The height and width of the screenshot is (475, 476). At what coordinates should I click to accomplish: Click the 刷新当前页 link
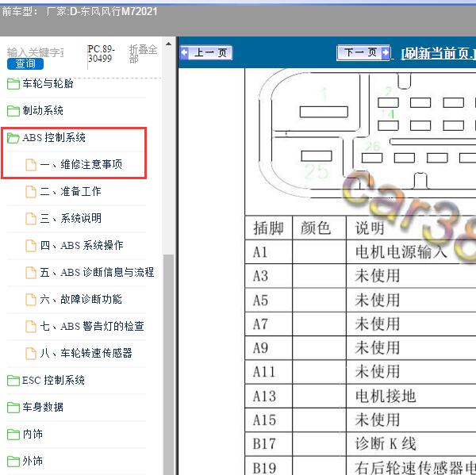pos(438,53)
